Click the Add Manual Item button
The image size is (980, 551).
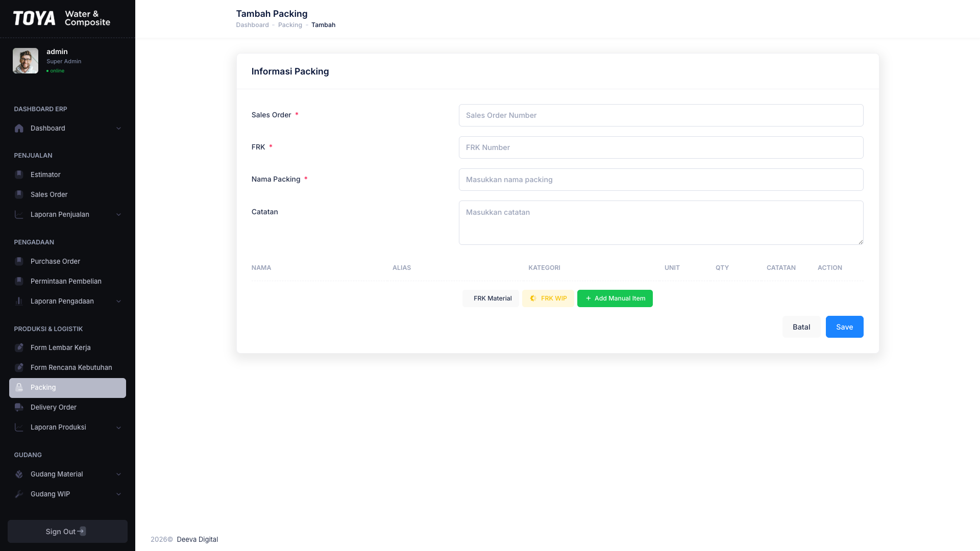tap(615, 298)
